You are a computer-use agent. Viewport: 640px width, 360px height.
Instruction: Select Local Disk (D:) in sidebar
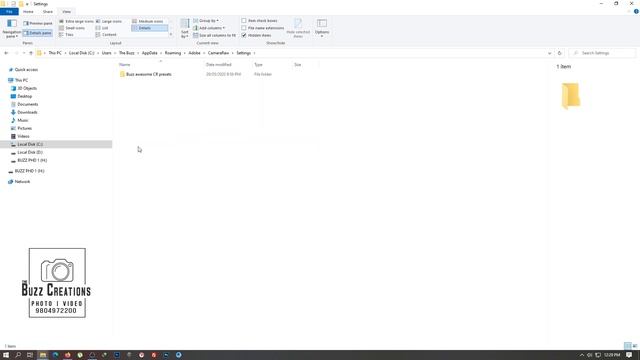point(30,152)
